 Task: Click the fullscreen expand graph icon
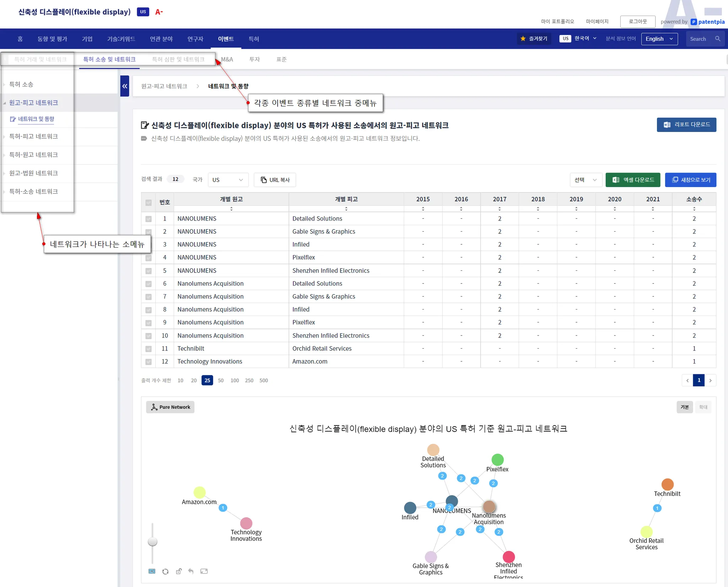pyautogui.click(x=204, y=571)
